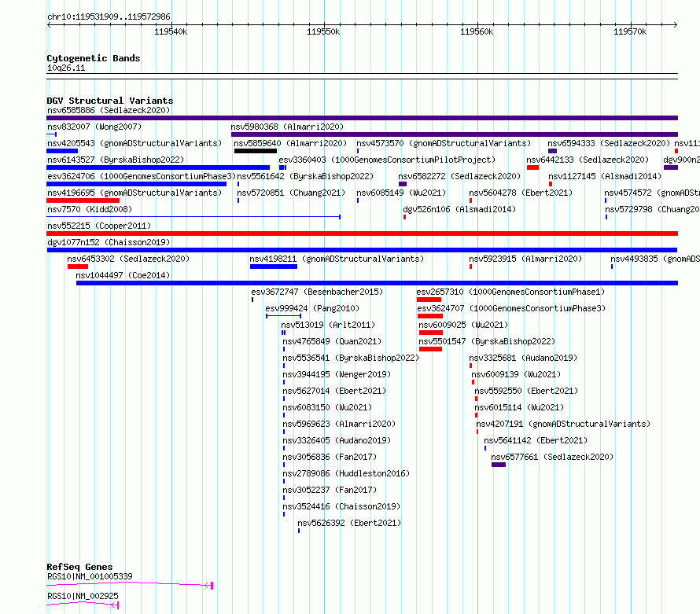Image resolution: width=700 pixels, height=614 pixels.
Task: Select nsv5604278 (Ebert2021) variant
Action: tap(521, 193)
